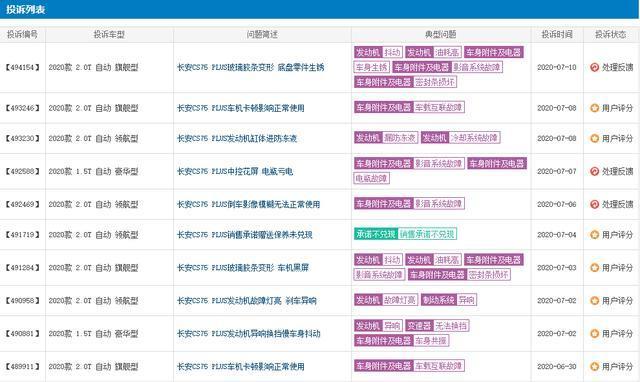
Task: Open complaint 长安CS75 PLUS玻璃胶条变形 底盘零件生锈
Action: [250, 67]
